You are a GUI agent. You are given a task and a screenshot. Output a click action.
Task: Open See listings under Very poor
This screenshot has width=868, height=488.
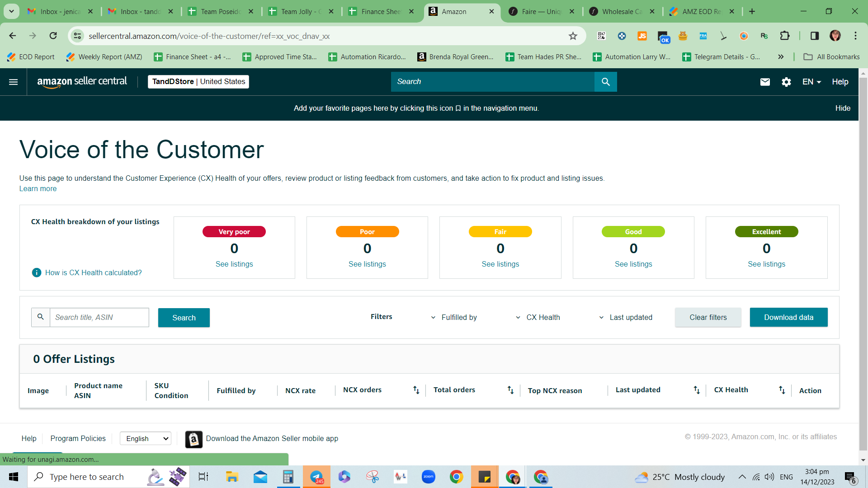coord(234,264)
